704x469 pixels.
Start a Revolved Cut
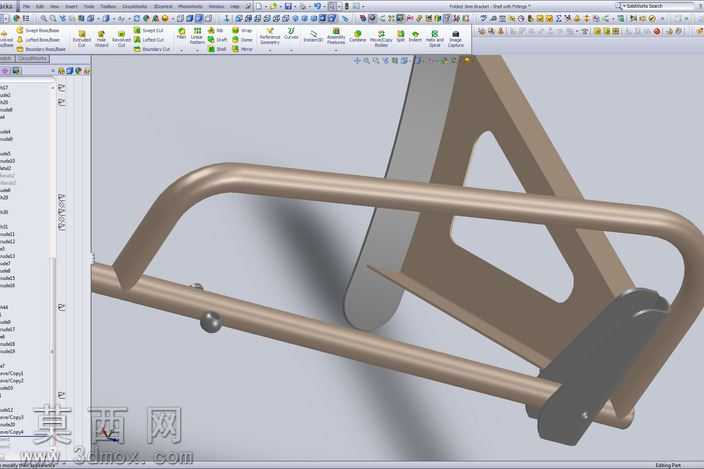coord(121,39)
